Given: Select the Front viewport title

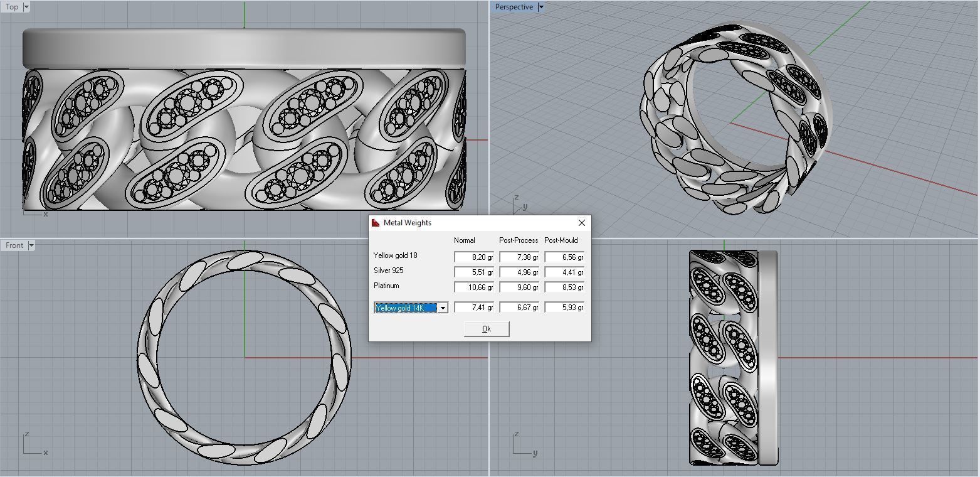Looking at the screenshot, I should [x=14, y=245].
